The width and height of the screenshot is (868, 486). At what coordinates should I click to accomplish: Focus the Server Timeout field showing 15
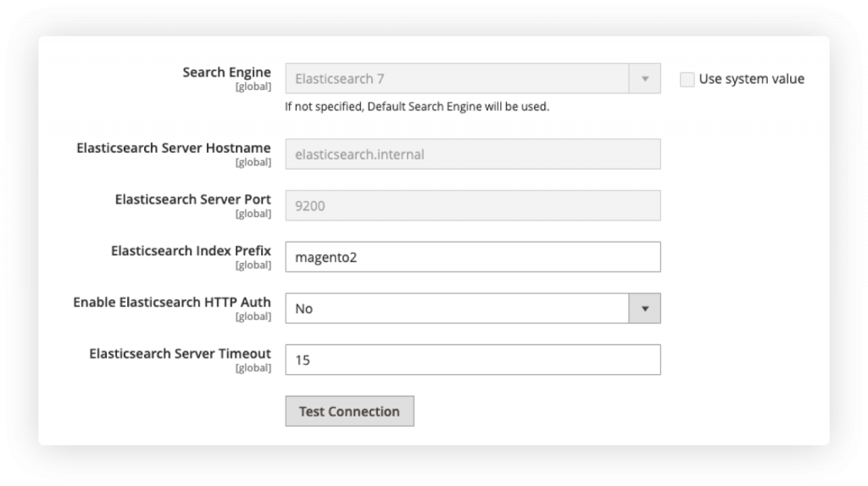(472, 360)
